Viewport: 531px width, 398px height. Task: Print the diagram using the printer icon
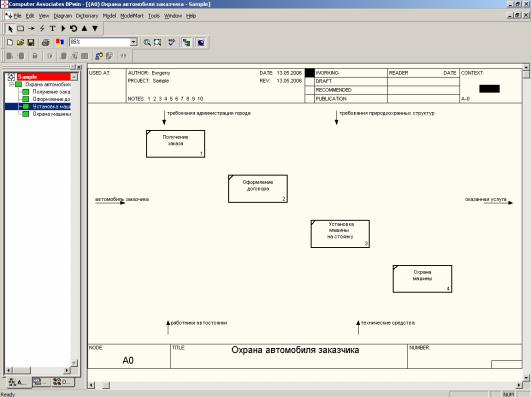click(x=46, y=42)
